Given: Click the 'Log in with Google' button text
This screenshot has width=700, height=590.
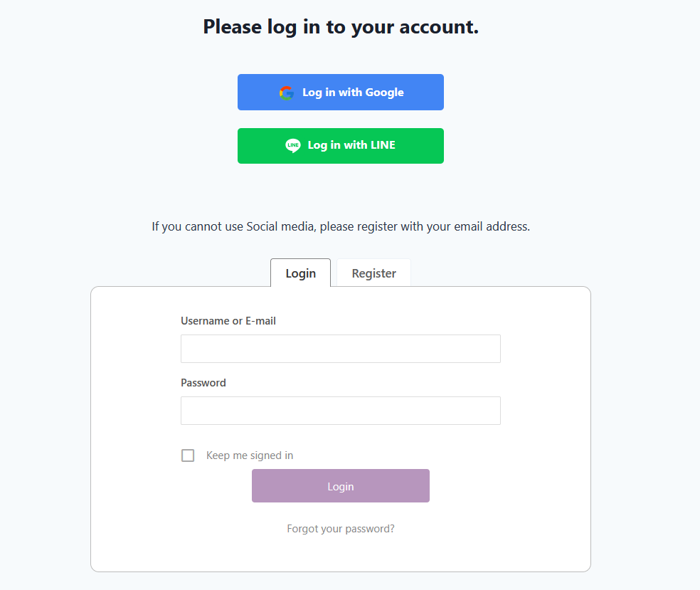Looking at the screenshot, I should 353,93.
